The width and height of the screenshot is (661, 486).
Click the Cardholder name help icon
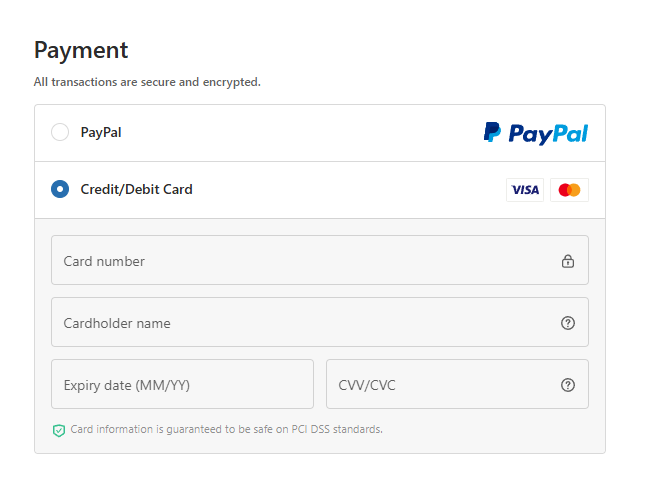click(568, 323)
